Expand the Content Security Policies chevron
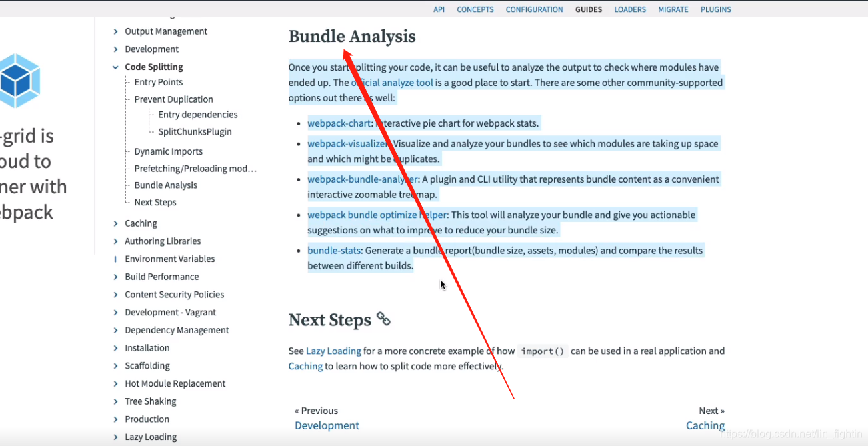Screen dimensions: 868x446 click(115, 295)
